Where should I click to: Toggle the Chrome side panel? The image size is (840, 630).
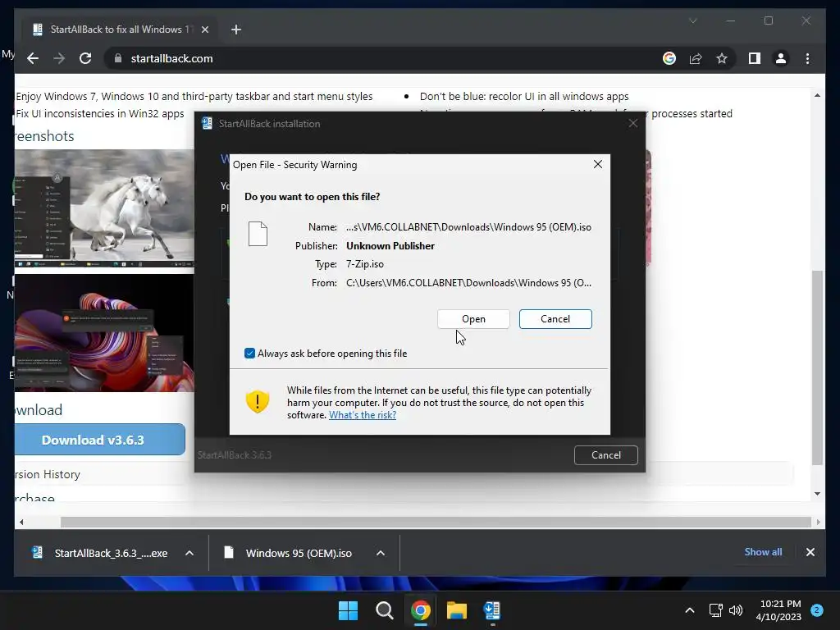coord(755,58)
